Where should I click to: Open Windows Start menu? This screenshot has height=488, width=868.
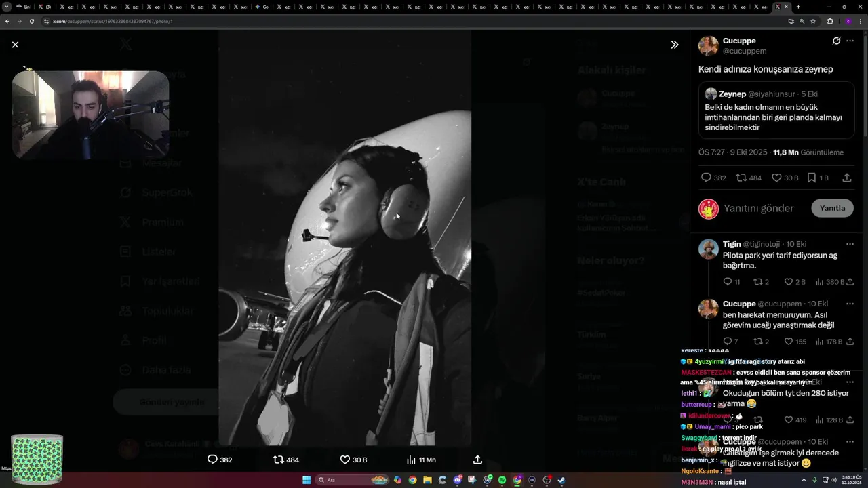point(306,480)
